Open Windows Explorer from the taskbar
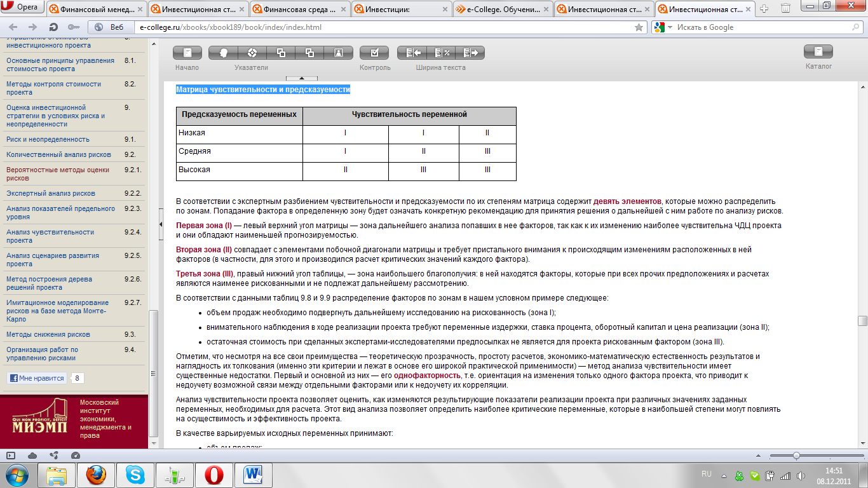The width and height of the screenshot is (868, 488). 57,475
